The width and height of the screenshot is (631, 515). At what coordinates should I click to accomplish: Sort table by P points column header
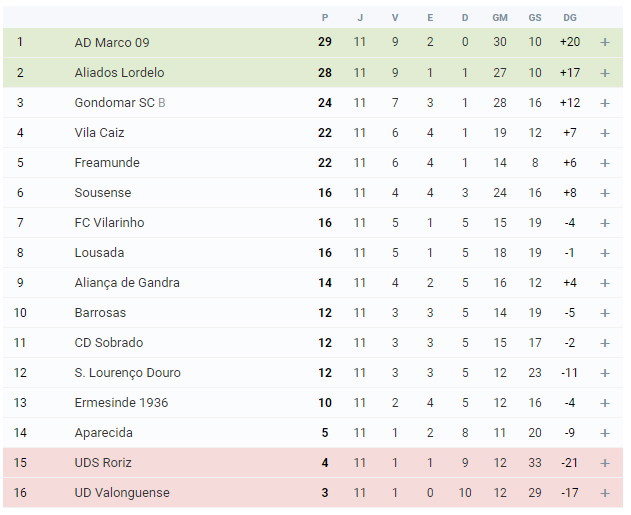click(x=325, y=18)
